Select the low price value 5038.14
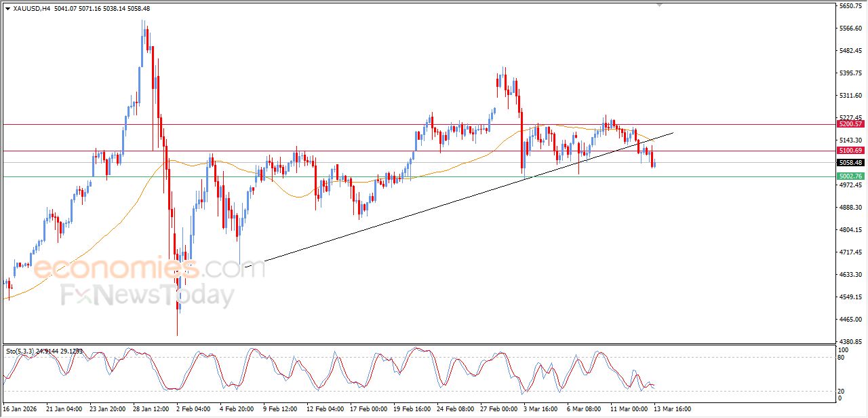 click(x=113, y=9)
